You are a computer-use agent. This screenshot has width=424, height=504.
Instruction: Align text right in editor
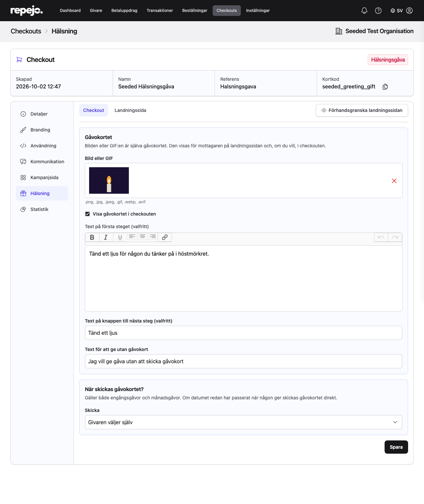153,236
